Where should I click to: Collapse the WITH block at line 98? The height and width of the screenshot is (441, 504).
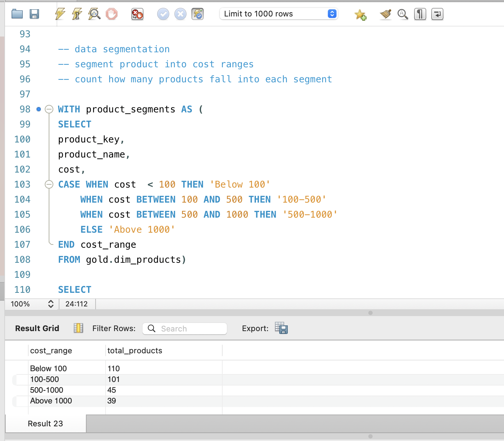point(49,109)
